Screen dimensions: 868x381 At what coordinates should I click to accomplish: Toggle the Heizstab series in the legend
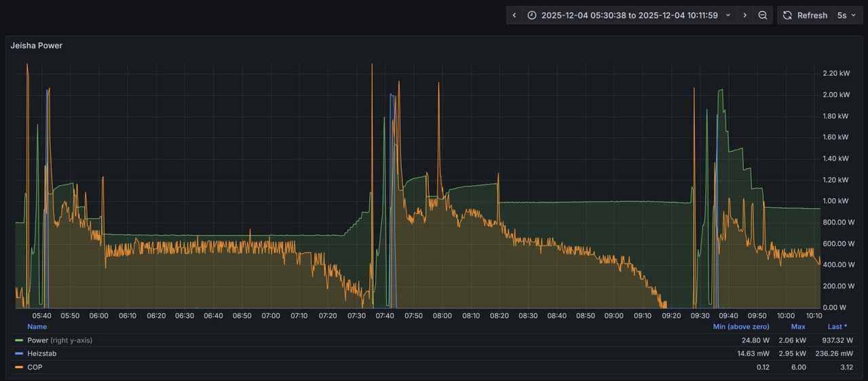[42, 354]
